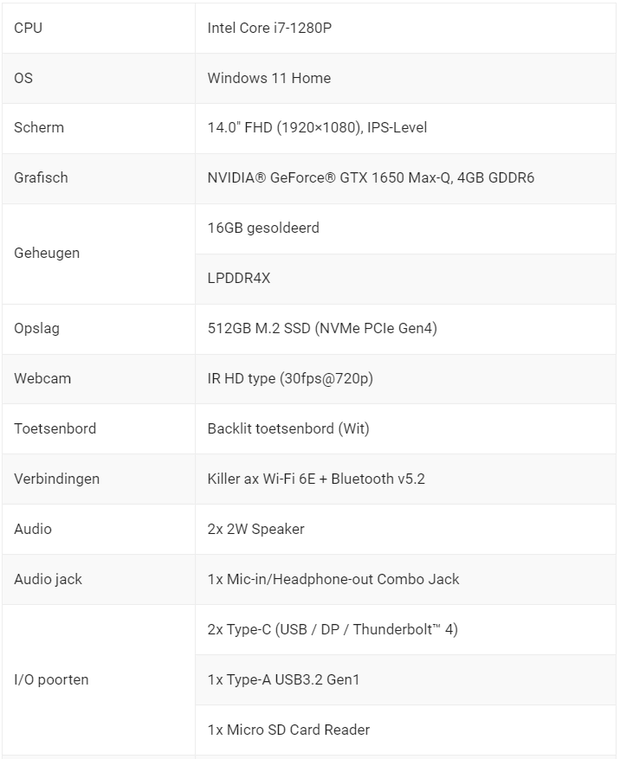Screen dimensions: 620x759
Task: Click the Opslag row label
Action: point(38,328)
